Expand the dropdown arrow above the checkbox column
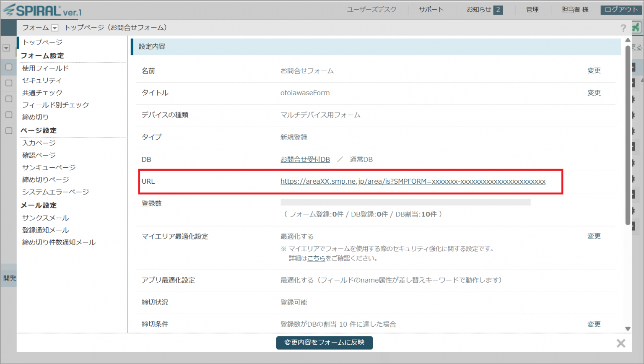 pyautogui.click(x=6, y=48)
